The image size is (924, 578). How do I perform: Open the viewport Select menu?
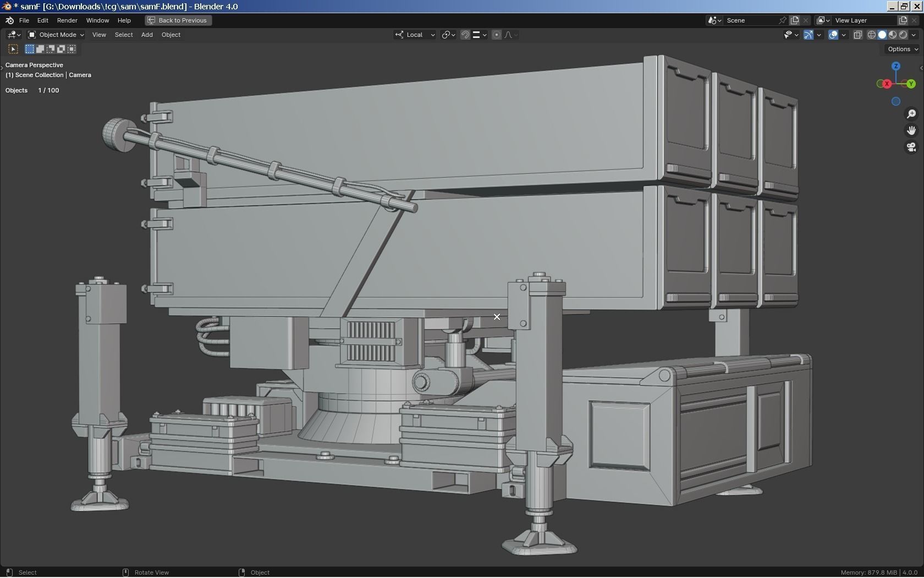(x=124, y=35)
